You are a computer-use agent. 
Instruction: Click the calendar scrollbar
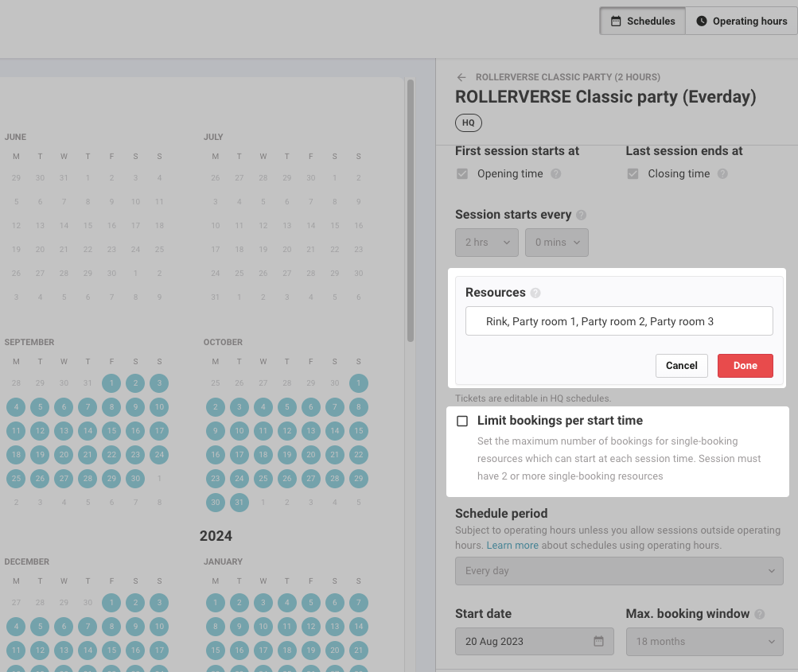click(x=411, y=211)
